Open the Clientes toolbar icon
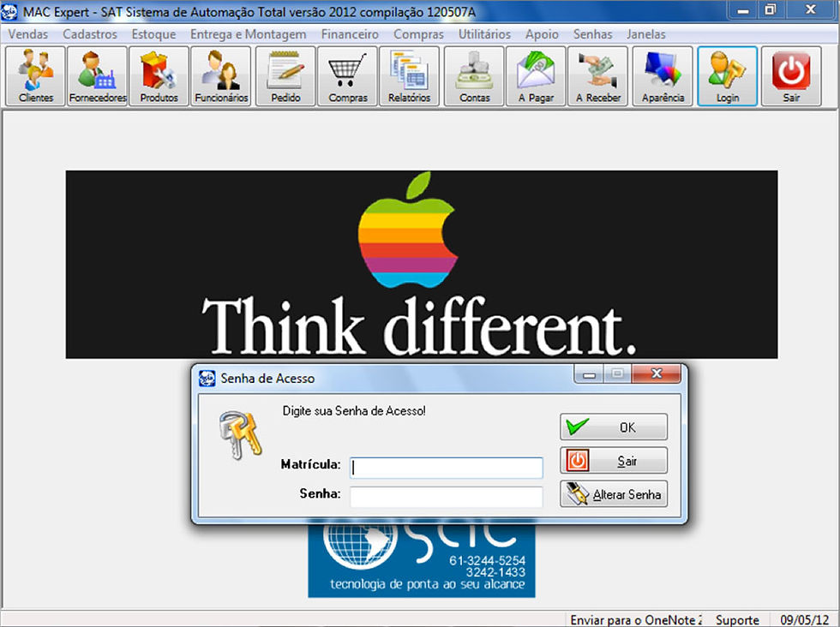 (35, 76)
